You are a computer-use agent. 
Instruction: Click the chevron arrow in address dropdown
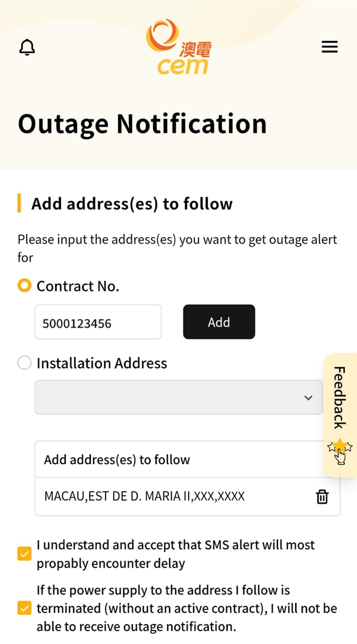tap(308, 397)
